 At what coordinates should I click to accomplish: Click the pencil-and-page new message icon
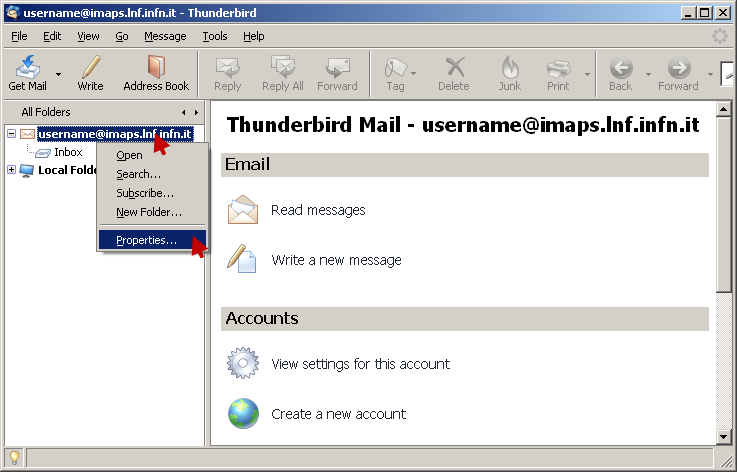point(242,259)
